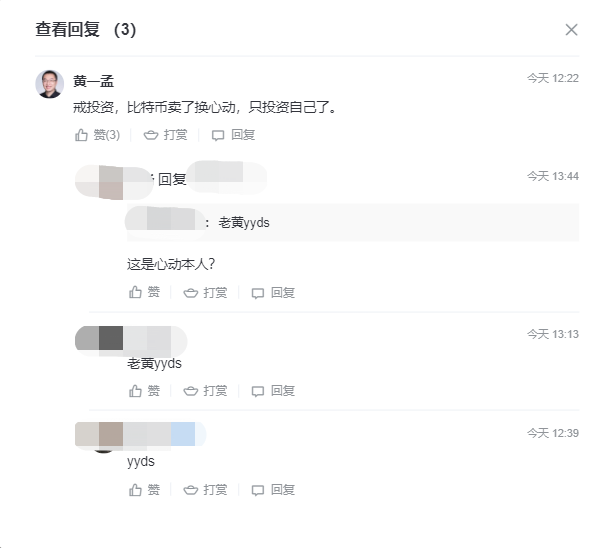
Task: Reply to '老黄yyds' comment at 13:13
Action: [x=273, y=391]
